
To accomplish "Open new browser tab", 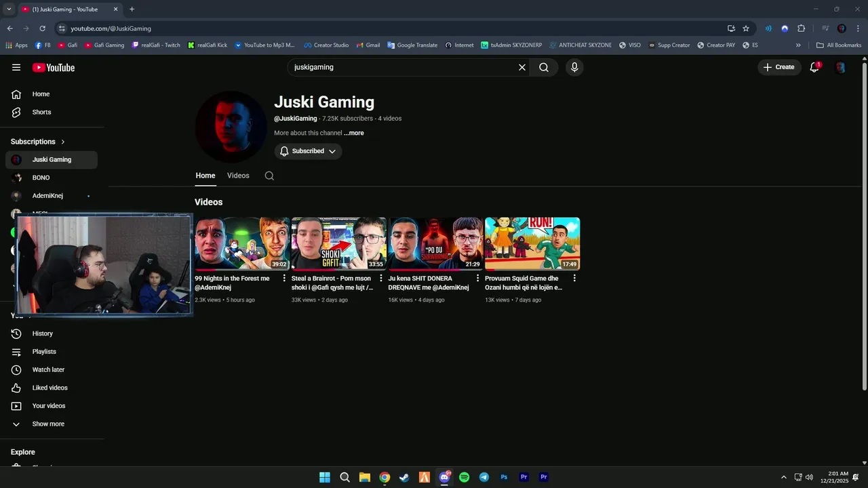I will click(132, 9).
